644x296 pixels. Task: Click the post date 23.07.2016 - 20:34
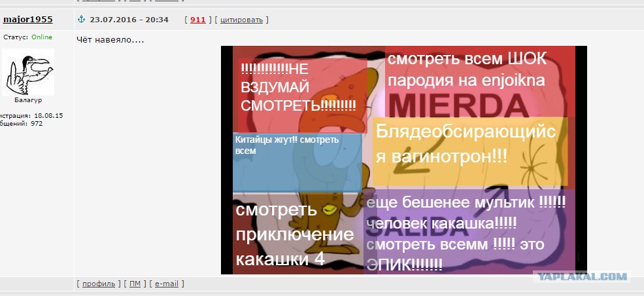(129, 20)
